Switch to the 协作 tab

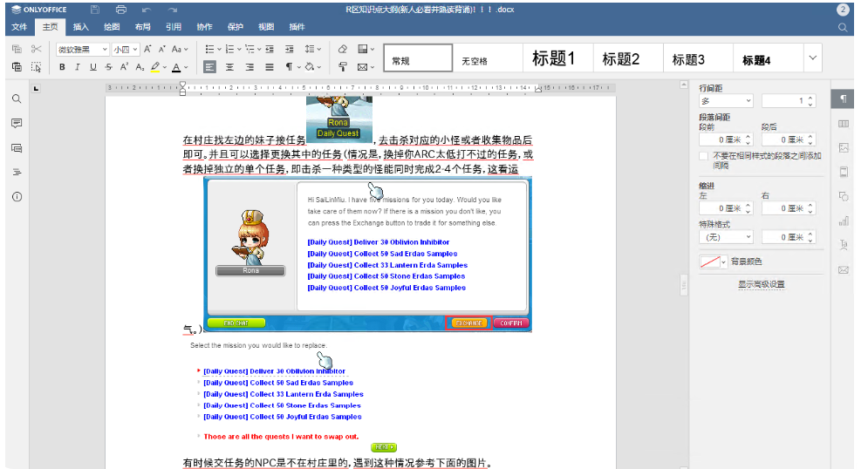(205, 26)
